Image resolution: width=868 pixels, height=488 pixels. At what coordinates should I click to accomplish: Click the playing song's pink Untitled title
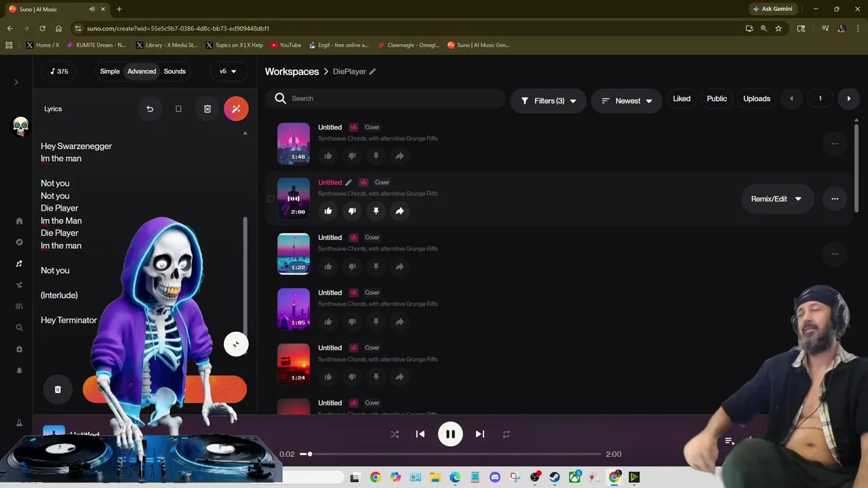coord(330,182)
